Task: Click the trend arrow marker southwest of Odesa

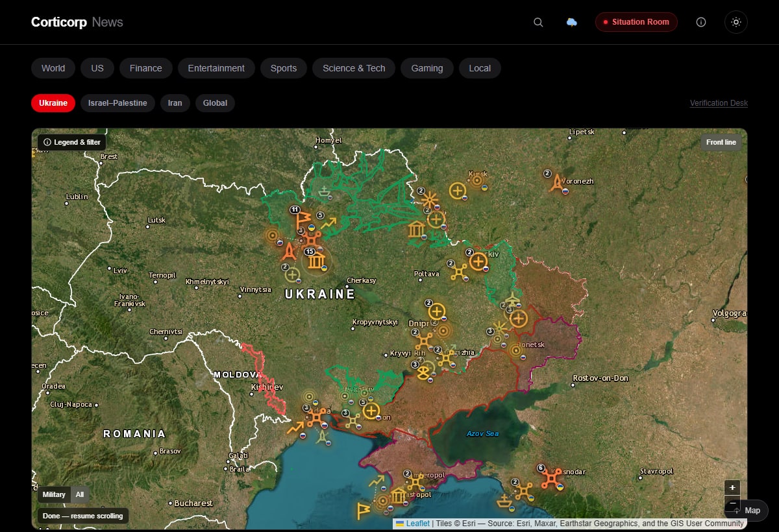Action: click(x=295, y=428)
